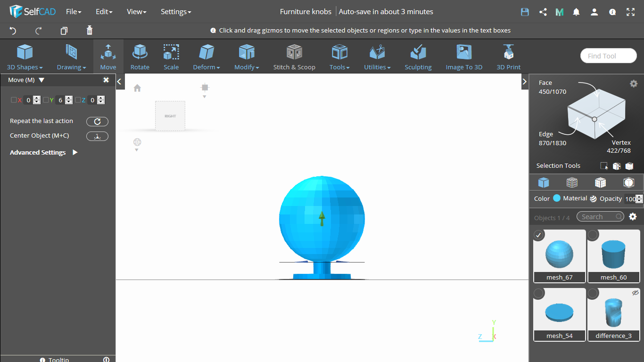Click the Home view icon
Image resolution: width=644 pixels, height=362 pixels.
click(x=137, y=88)
